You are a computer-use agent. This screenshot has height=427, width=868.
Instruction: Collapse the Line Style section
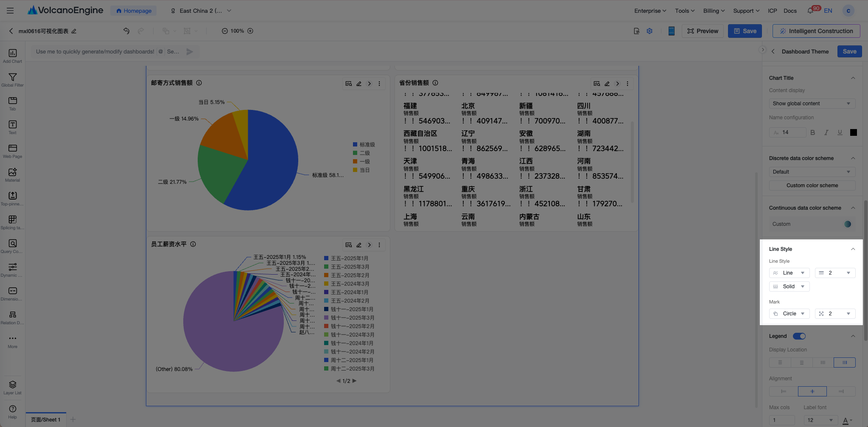(853, 249)
